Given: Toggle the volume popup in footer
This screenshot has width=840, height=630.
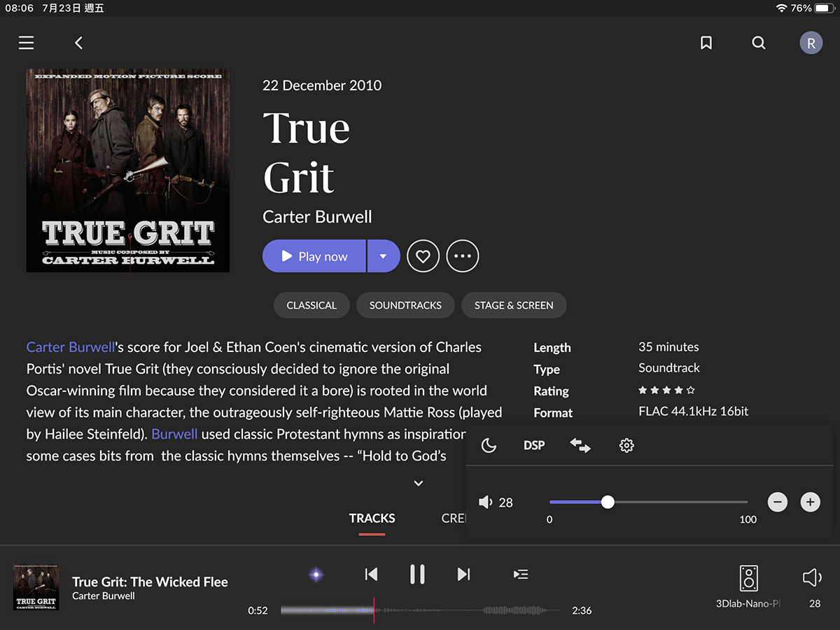Looking at the screenshot, I should (x=812, y=577).
